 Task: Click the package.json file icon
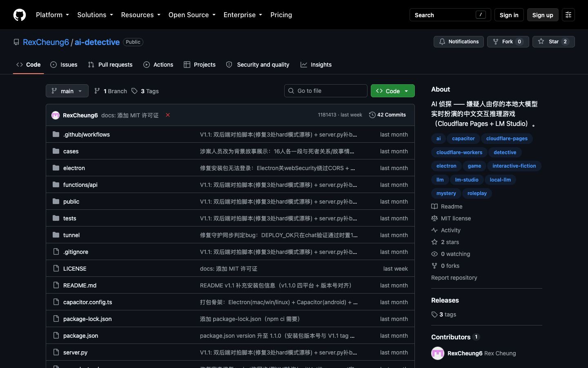[x=56, y=335]
